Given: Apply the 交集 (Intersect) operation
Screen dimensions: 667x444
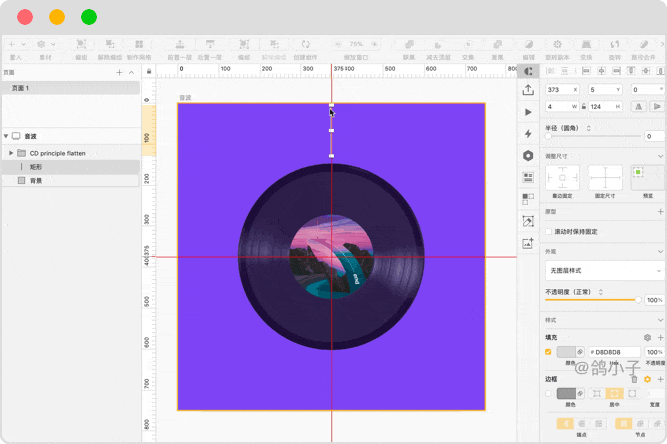Looking at the screenshot, I should [x=468, y=44].
